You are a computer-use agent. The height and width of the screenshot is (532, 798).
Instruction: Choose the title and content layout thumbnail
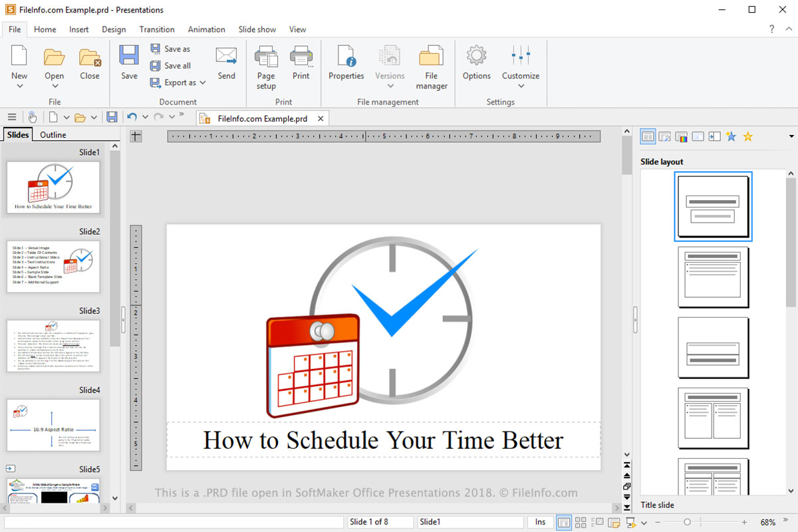[x=713, y=277]
